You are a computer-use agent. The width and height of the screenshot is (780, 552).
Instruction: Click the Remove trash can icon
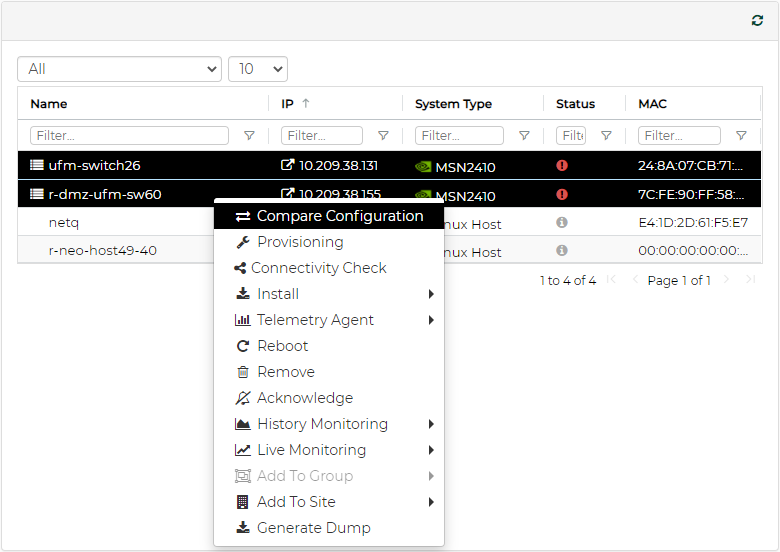243,372
